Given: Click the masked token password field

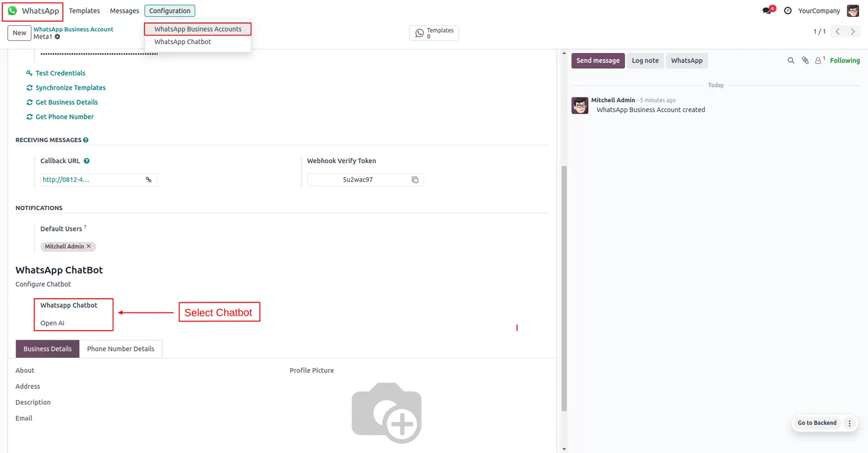Looking at the screenshot, I should [x=99, y=54].
